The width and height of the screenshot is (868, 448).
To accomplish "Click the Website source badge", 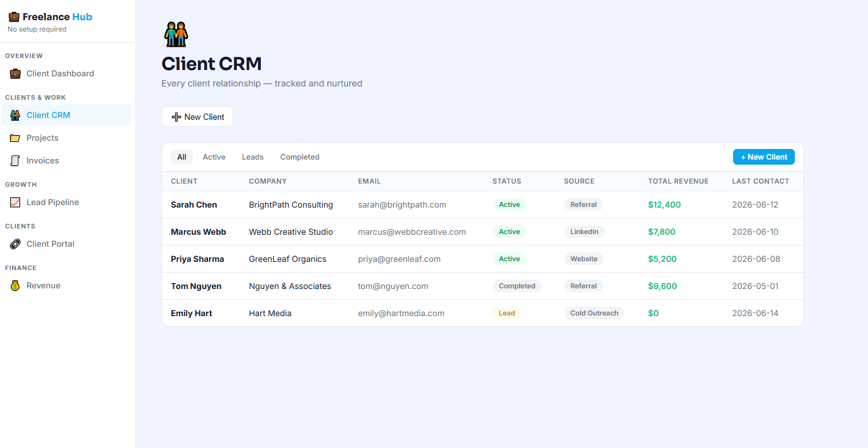I will (x=584, y=259).
